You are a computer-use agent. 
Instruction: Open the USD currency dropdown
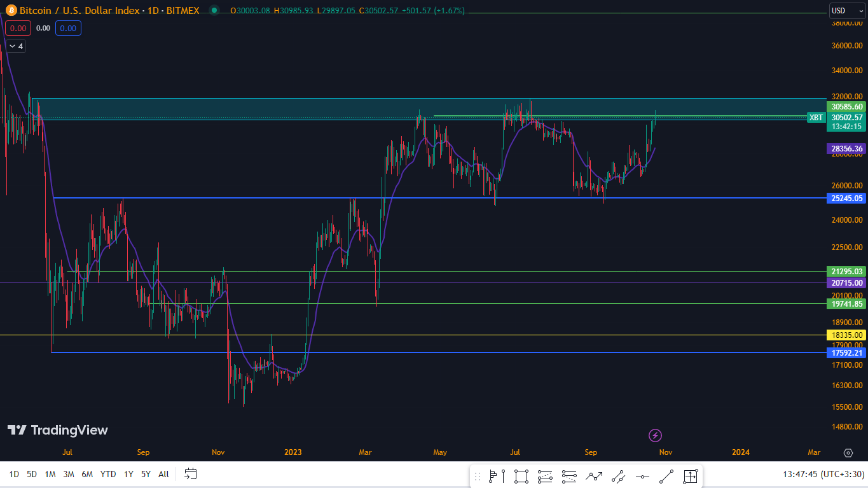point(846,10)
